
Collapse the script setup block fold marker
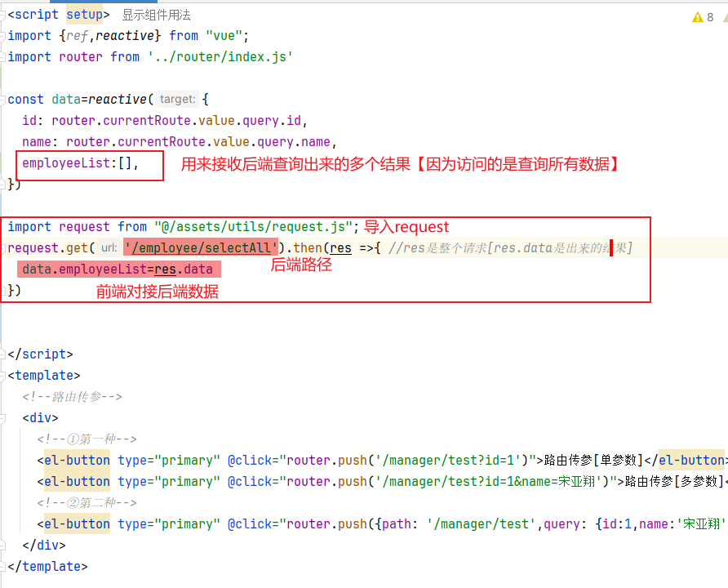pos(2,15)
